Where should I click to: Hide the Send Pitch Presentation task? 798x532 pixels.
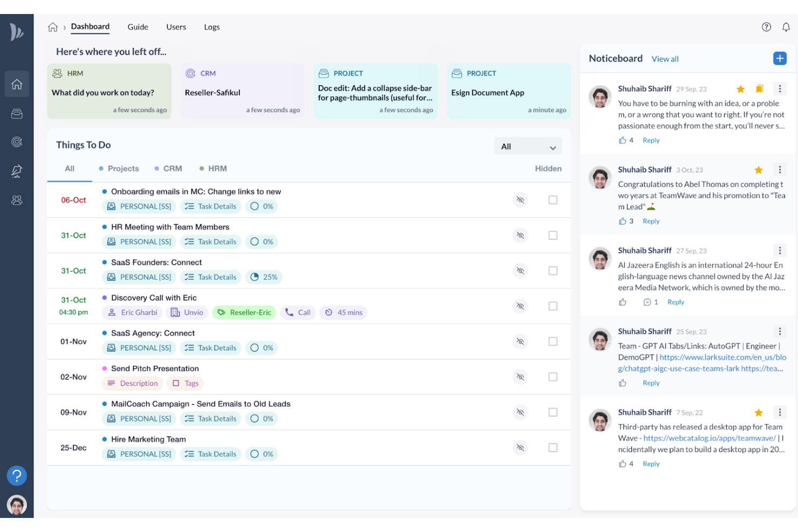click(520, 377)
